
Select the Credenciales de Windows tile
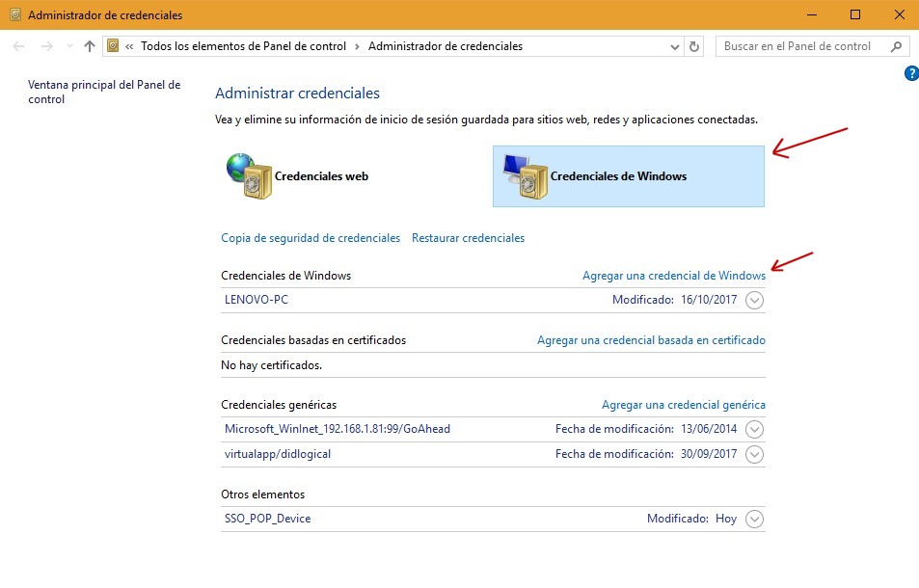click(628, 176)
